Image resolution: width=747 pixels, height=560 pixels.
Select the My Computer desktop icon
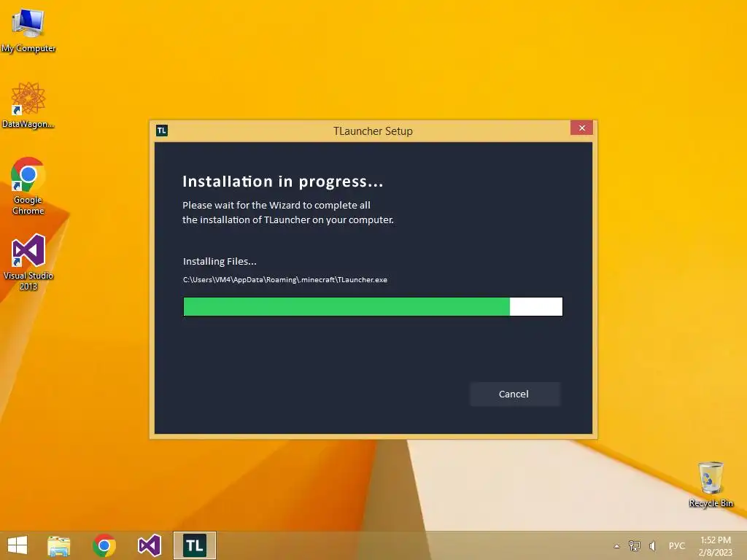[28, 31]
